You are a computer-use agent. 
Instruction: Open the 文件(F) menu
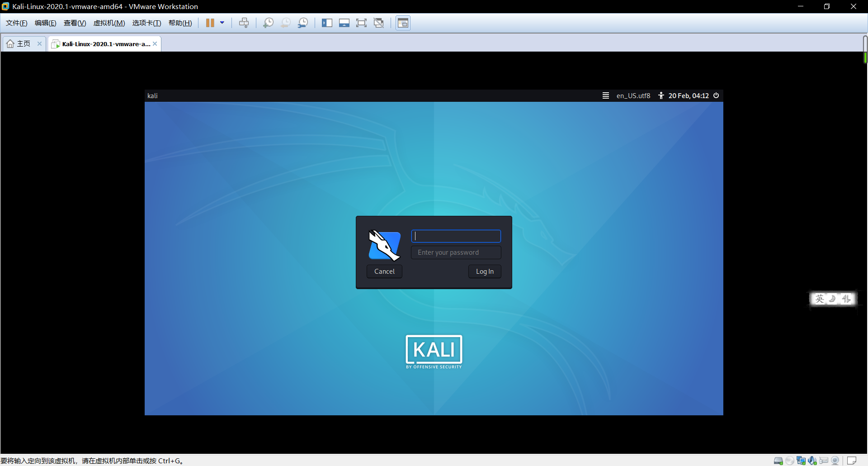coord(17,23)
